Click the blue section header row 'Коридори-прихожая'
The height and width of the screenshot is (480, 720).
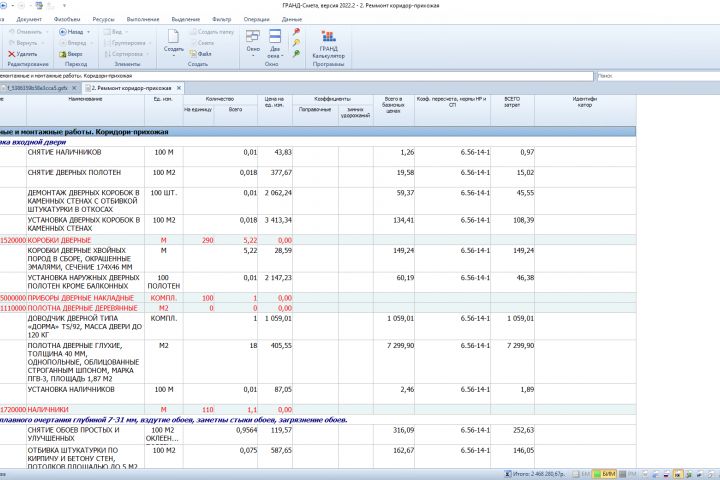click(x=318, y=132)
